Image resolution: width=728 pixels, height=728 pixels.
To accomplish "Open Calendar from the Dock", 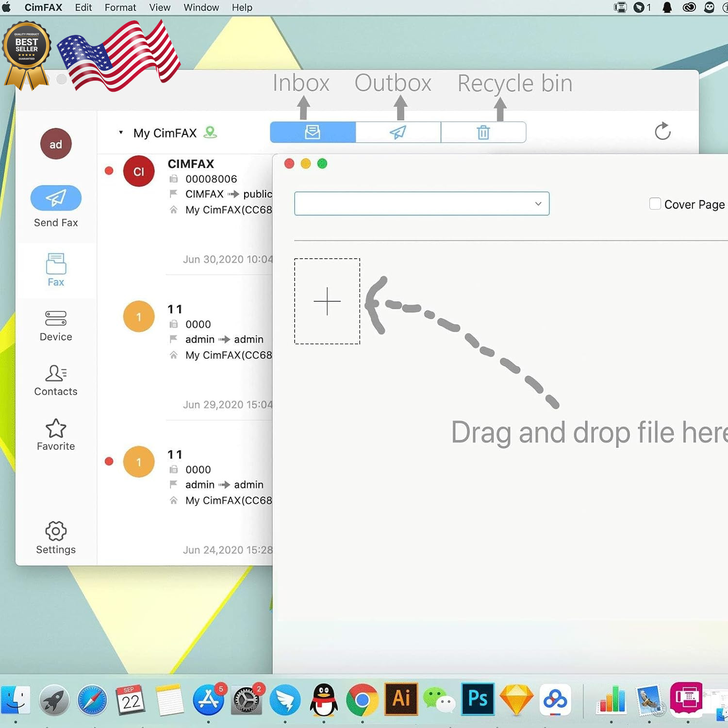I will point(131,699).
